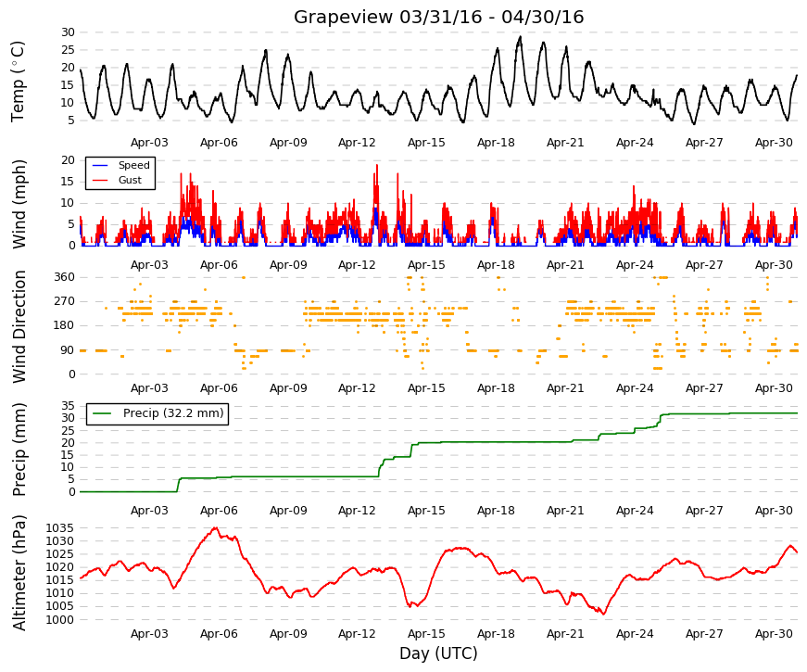Click Apr-06 tick under the precip chart
Image resolution: width=807 pixels, height=672 pixels.
(x=219, y=511)
